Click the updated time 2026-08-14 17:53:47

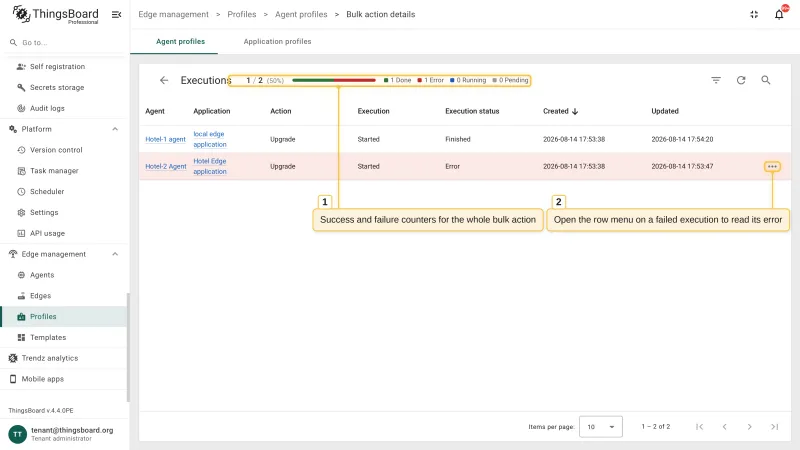click(682, 166)
